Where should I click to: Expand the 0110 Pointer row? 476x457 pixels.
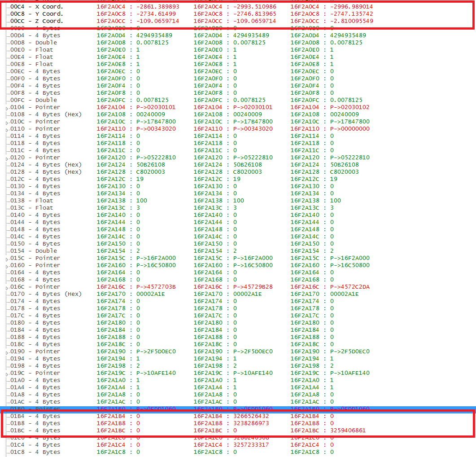click(x=7, y=130)
